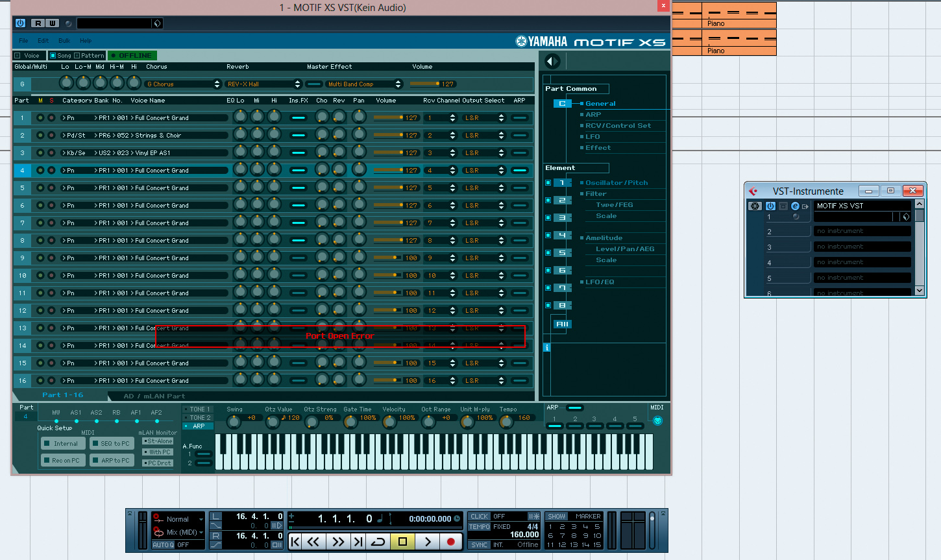Toggle the ARP switch above the keyboard
The height and width of the screenshot is (560, 941).
[x=574, y=408]
